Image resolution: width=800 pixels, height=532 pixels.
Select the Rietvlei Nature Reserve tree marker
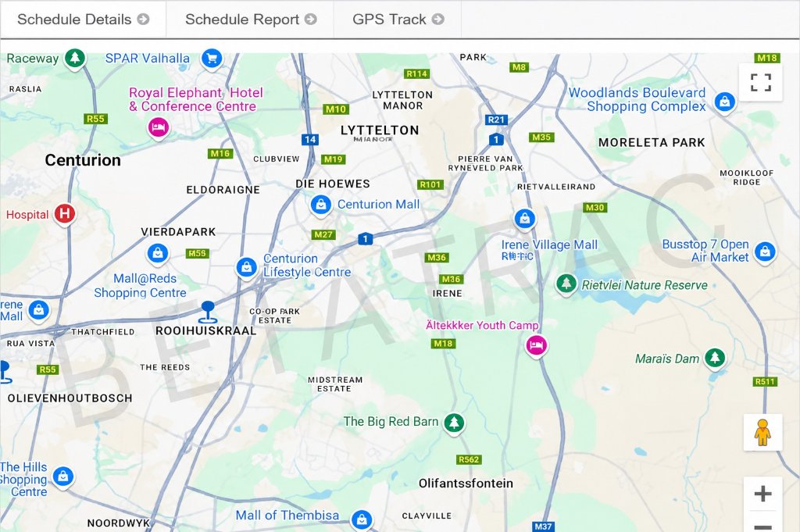pyautogui.click(x=566, y=283)
